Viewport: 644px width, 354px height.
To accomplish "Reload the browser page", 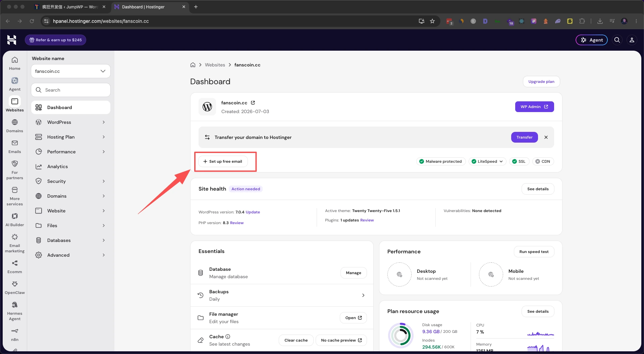I will pos(32,21).
